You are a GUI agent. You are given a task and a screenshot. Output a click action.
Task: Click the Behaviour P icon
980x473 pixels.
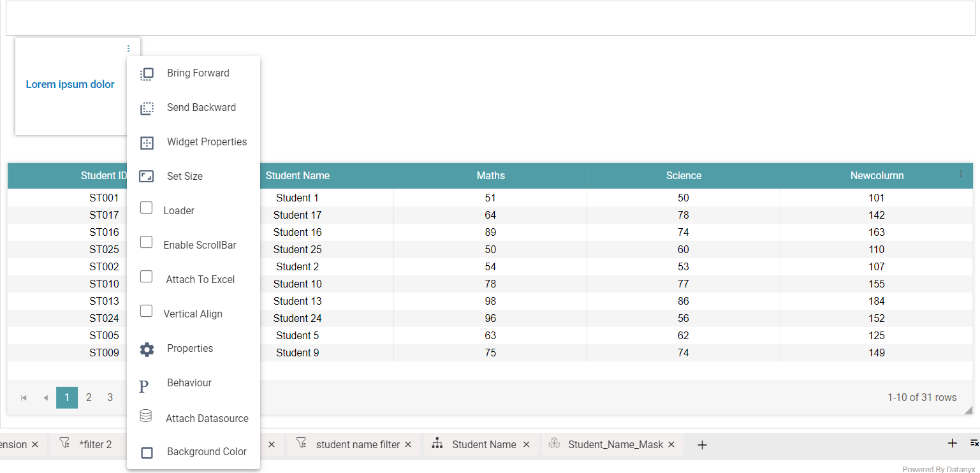point(144,386)
